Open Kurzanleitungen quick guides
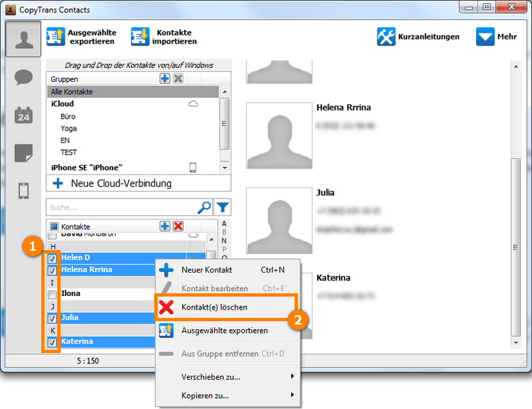Image resolution: width=532 pixels, height=409 pixels. pos(418,37)
